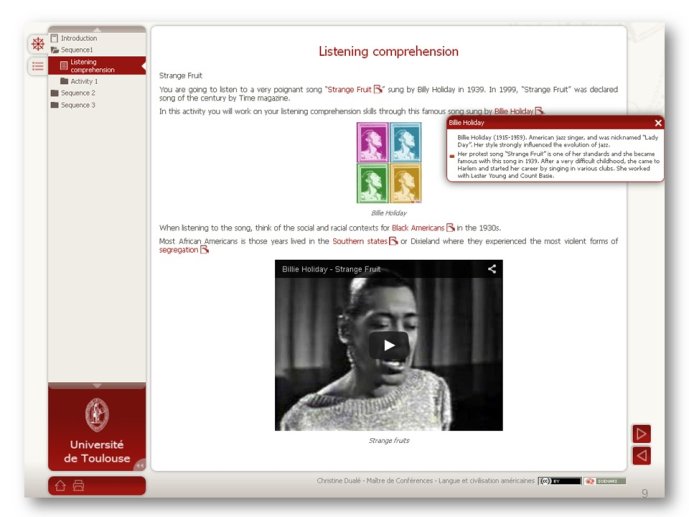Click the Billie Holiday stamps image
The image size is (689, 517).
coord(389,163)
